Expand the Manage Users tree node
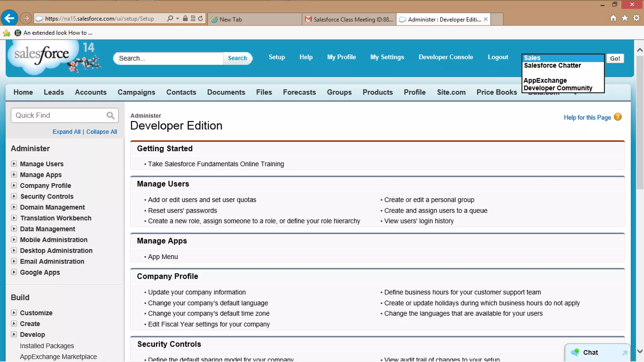This screenshot has height=362, width=644. point(14,164)
